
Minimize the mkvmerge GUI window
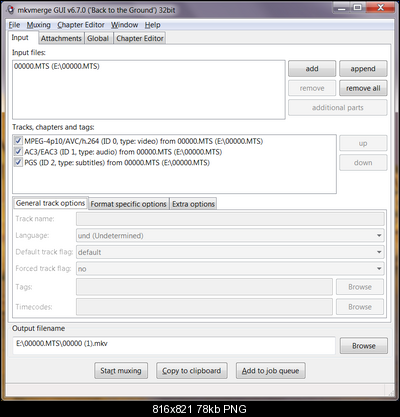tap(341, 8)
